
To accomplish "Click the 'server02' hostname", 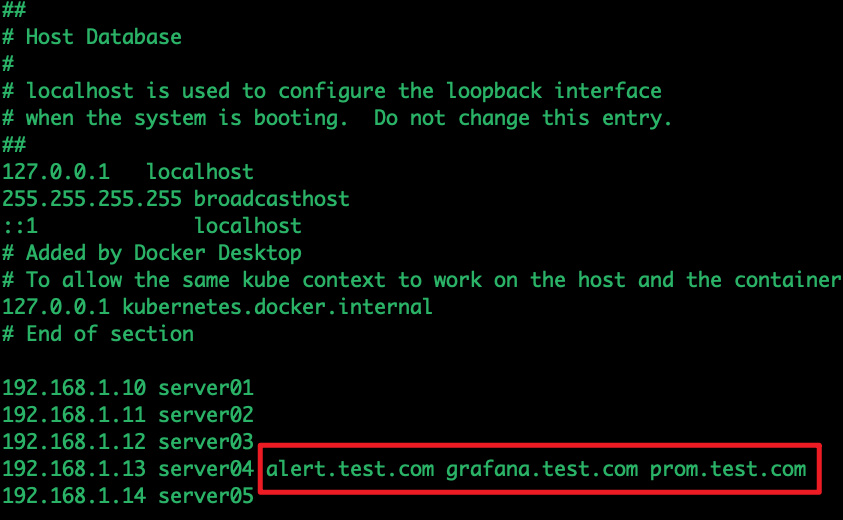I will pyautogui.click(x=206, y=415).
